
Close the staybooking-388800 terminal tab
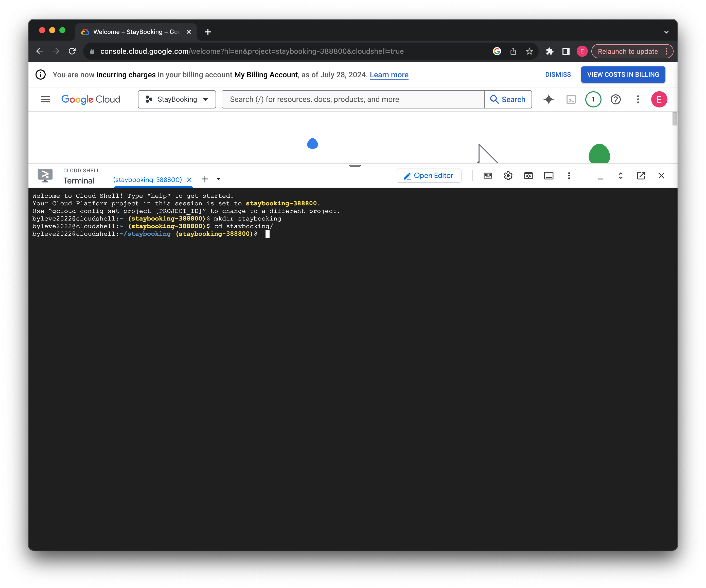(x=189, y=180)
